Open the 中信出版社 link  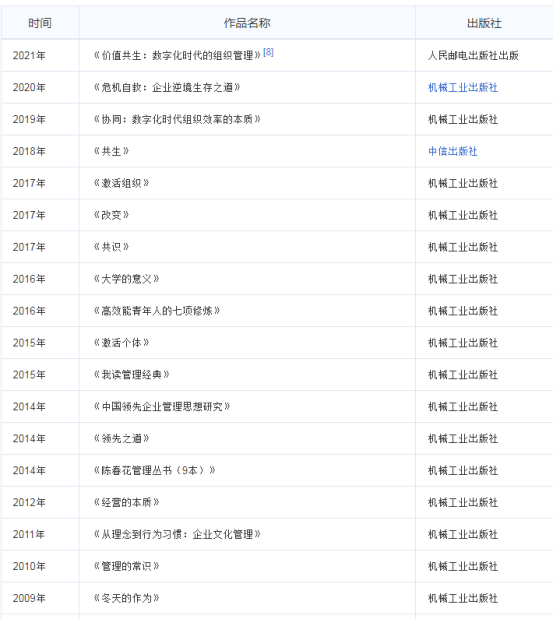pos(453,151)
